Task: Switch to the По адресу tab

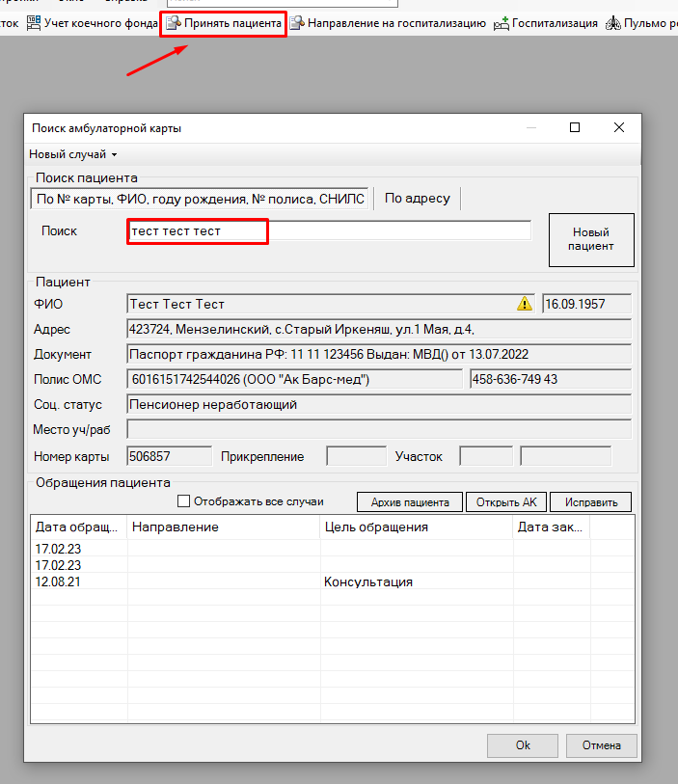Action: (x=417, y=199)
